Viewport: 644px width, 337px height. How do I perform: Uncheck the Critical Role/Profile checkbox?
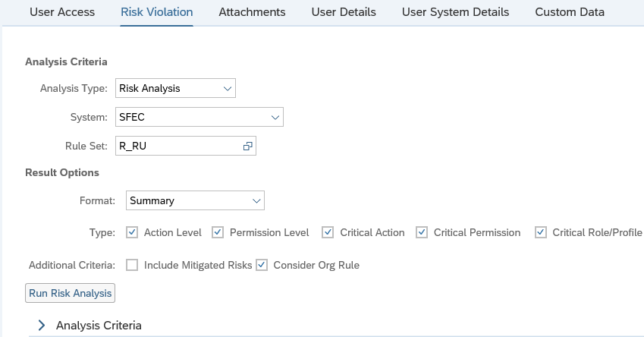pos(541,232)
